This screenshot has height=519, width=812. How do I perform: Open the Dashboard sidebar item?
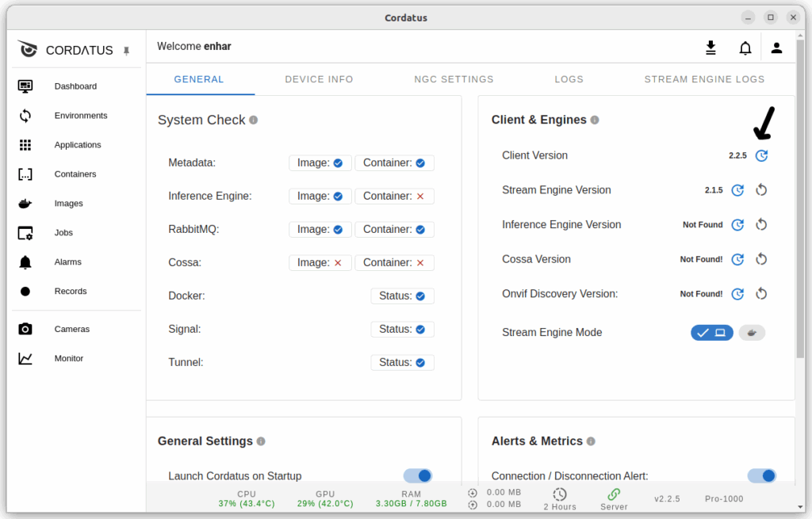click(75, 86)
